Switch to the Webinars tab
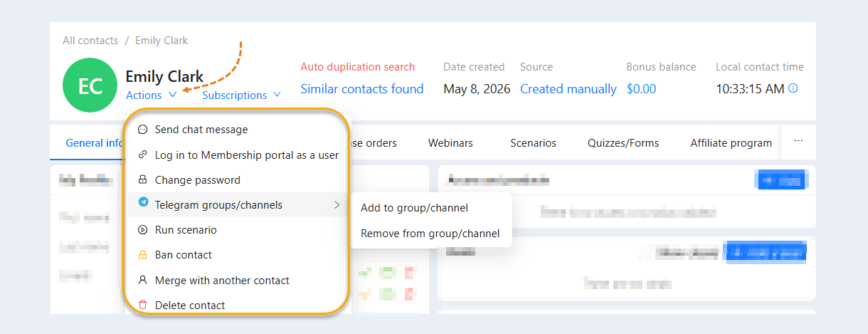The width and height of the screenshot is (868, 334). pyautogui.click(x=450, y=142)
